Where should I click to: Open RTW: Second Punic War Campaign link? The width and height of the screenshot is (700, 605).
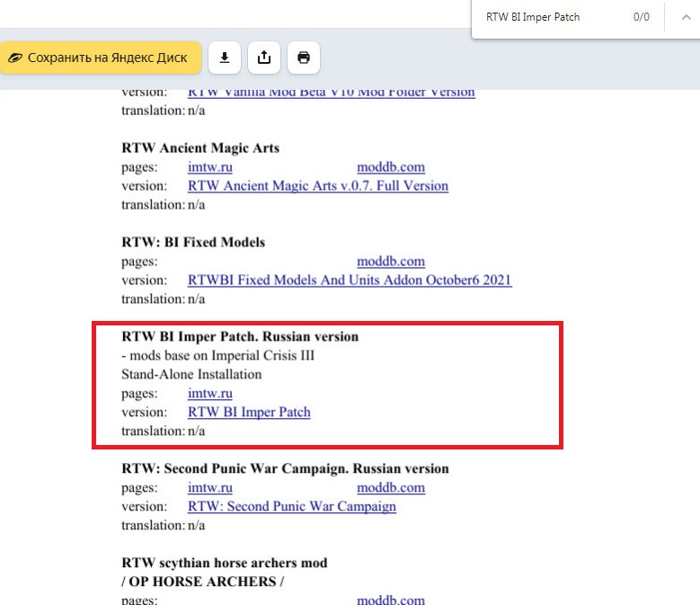(292, 506)
